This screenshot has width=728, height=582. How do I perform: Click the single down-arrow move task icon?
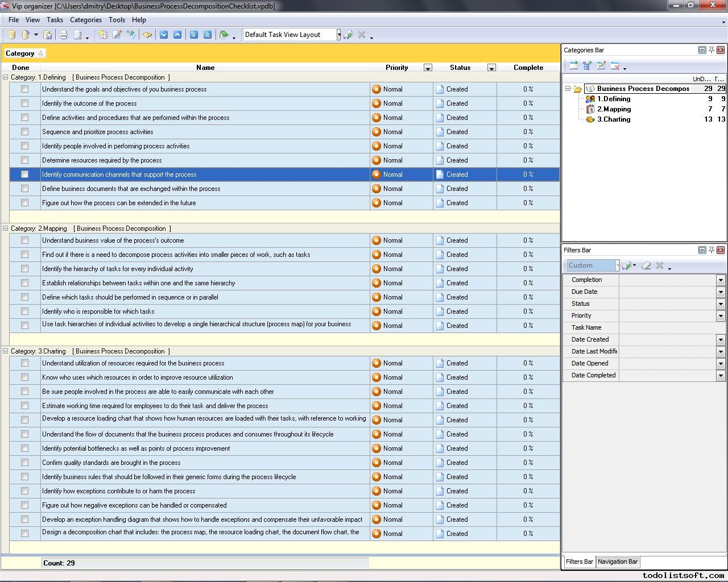(164, 35)
